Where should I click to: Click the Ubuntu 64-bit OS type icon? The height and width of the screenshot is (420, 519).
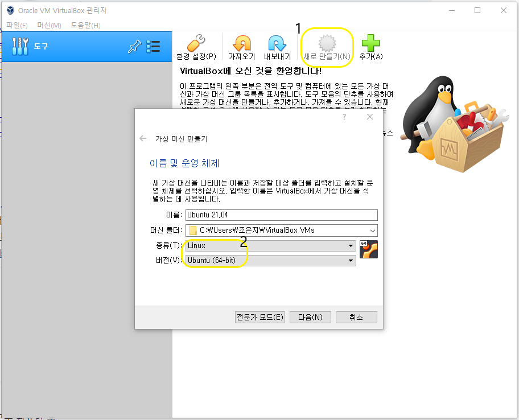368,249
